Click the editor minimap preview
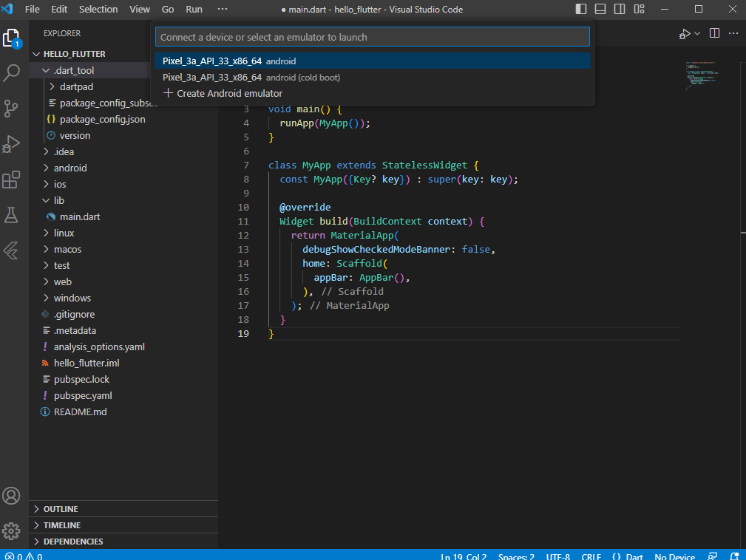This screenshot has height=560, width=746. (702, 75)
